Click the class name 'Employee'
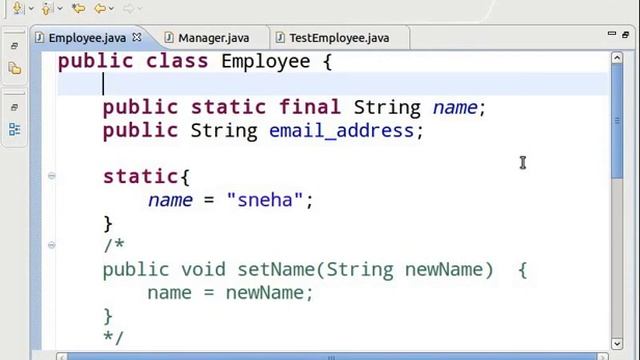This screenshot has width=640, height=360. (x=265, y=62)
